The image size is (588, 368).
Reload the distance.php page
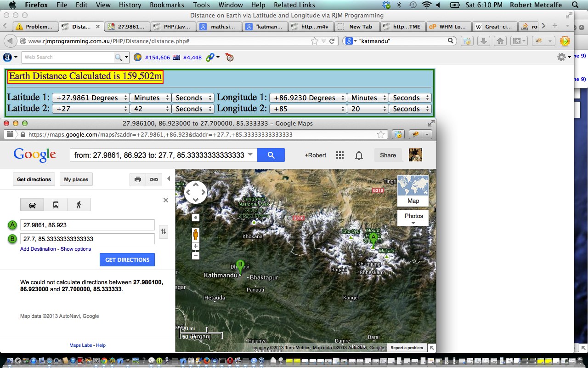click(332, 41)
